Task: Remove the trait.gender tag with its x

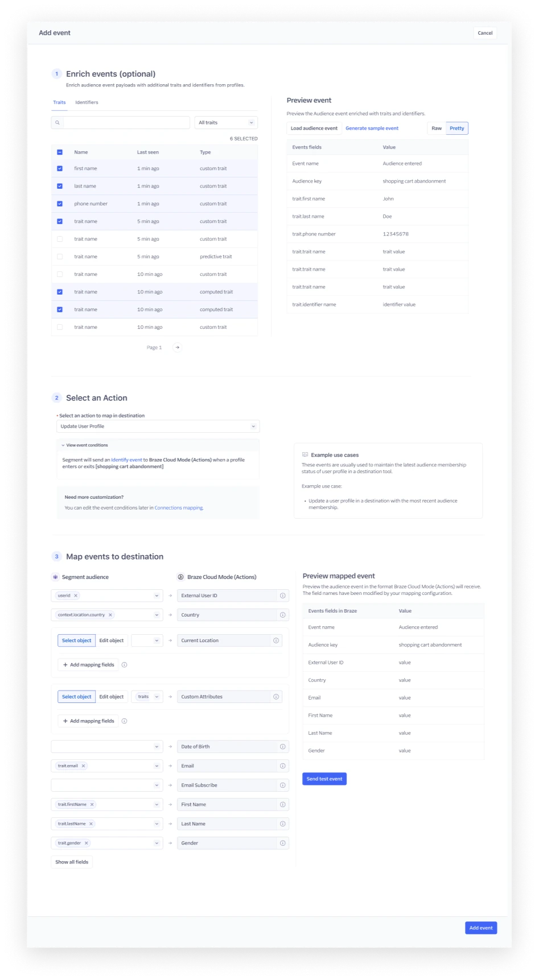Action: tap(87, 843)
